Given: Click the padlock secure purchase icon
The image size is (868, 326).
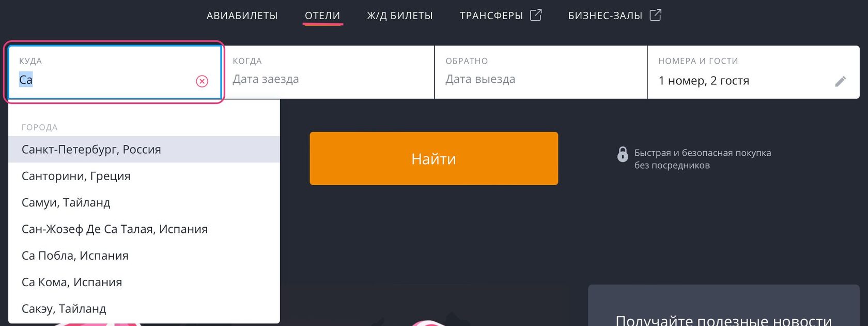Looking at the screenshot, I should click(623, 154).
